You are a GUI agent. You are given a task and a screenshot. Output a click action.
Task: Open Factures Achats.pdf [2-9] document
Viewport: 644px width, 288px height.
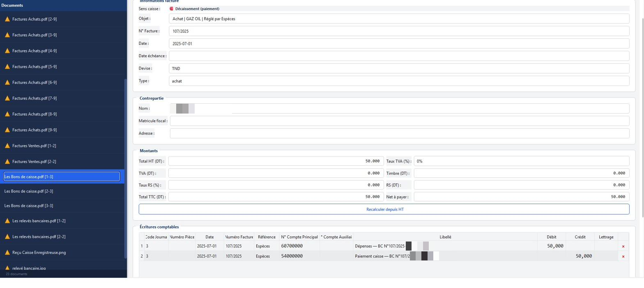pos(62,19)
